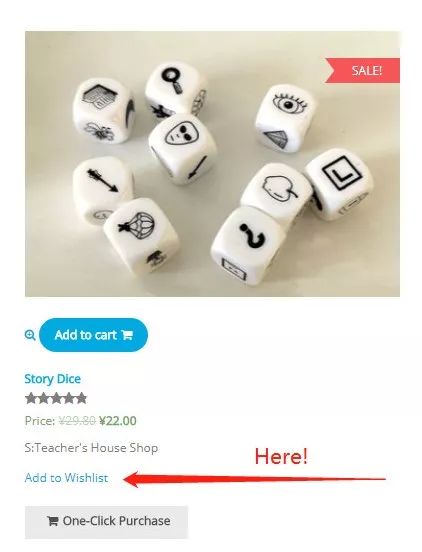This screenshot has height=552, width=422.
Task: Click the first rating star
Action: pyautogui.click(x=31, y=399)
